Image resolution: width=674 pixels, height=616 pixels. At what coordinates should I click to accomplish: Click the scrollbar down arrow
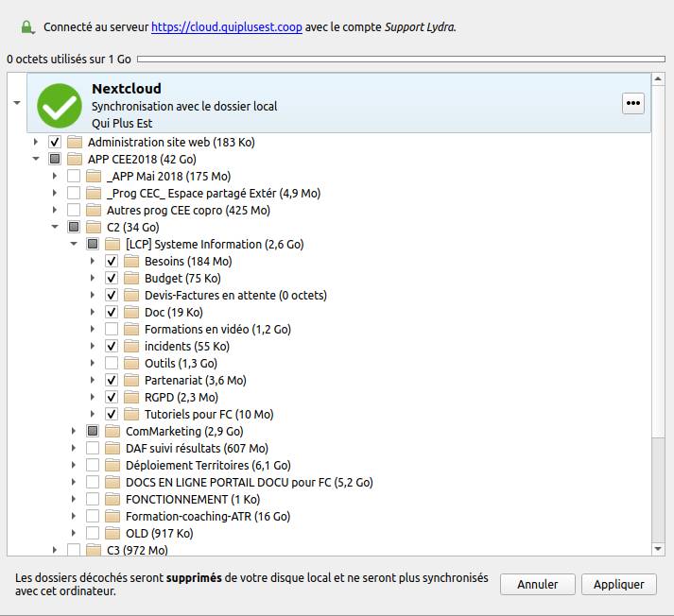658,549
